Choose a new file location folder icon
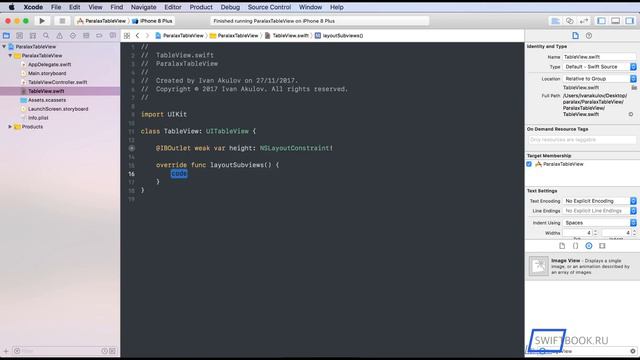640x360 pixels. [633, 88]
